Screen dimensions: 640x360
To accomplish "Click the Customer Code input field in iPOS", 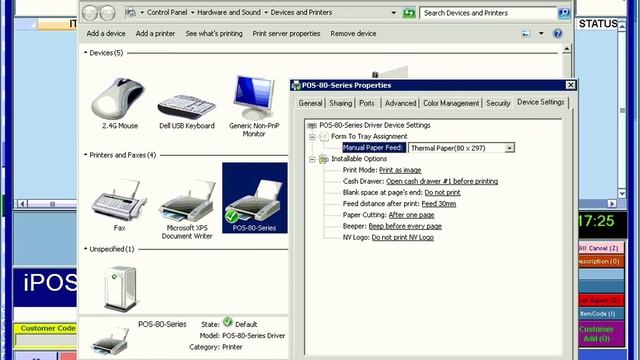I will [x=46, y=340].
